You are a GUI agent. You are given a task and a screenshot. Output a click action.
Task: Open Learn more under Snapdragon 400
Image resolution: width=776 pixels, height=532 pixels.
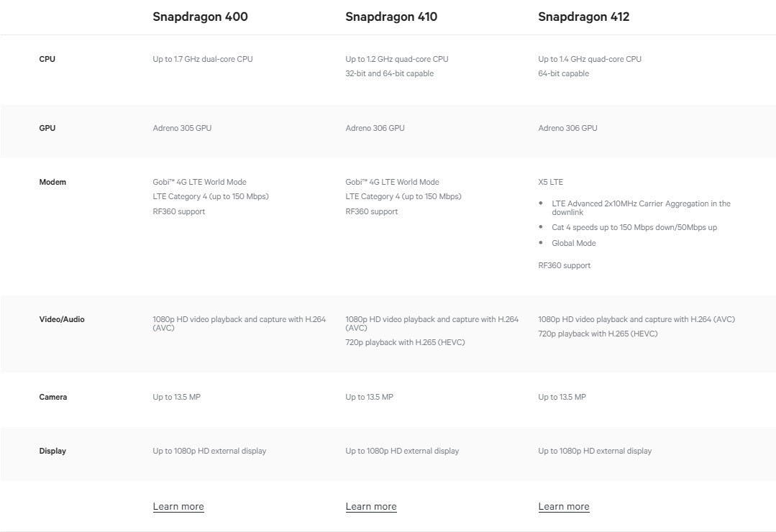coord(178,507)
